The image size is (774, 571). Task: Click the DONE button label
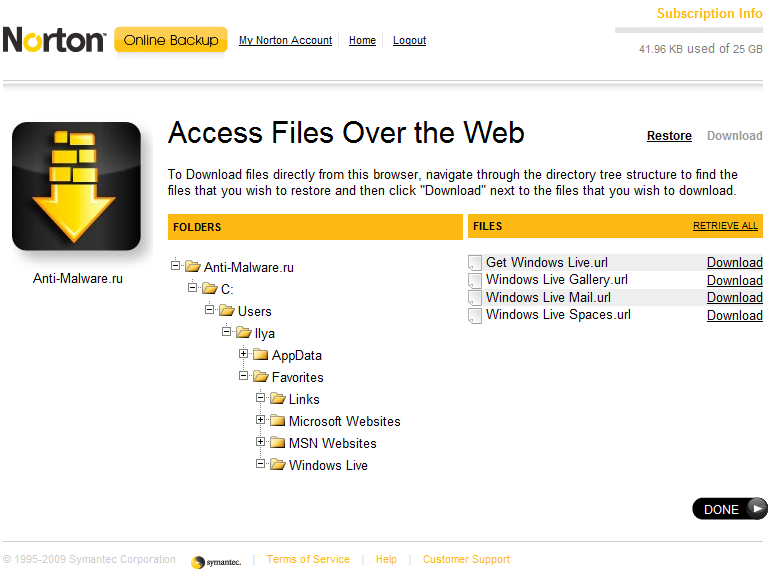tap(721, 509)
